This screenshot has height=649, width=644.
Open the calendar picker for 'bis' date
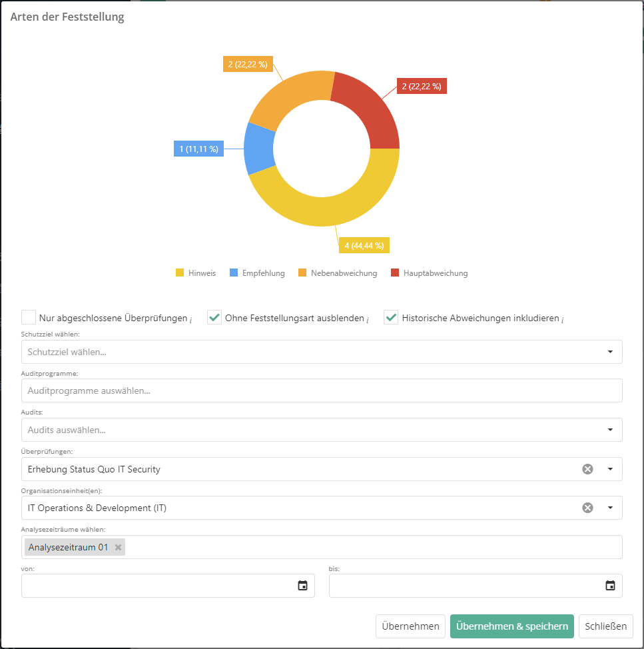click(610, 586)
